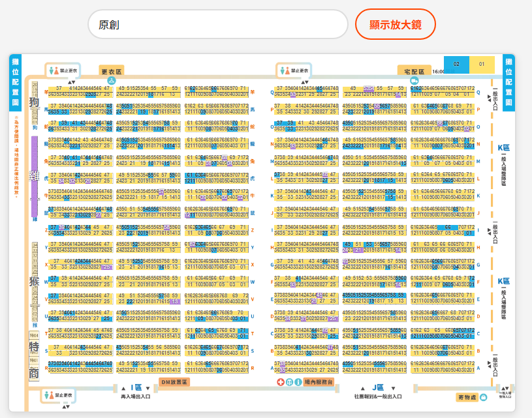532x418 pixels.
Task: Click the booth map image
Action: point(262,233)
